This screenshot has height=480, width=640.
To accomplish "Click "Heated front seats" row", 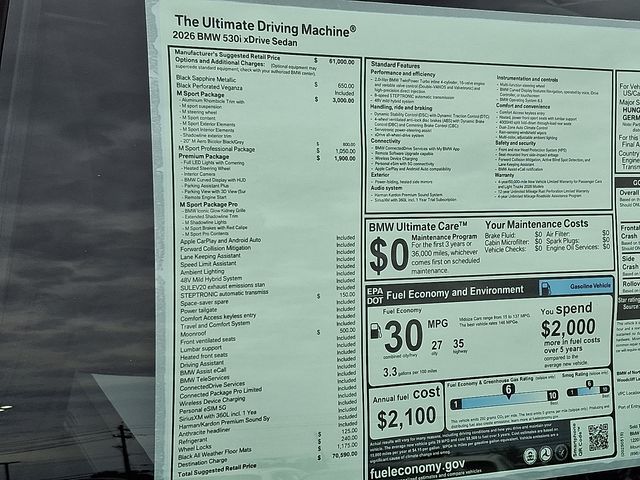I will (204, 356).
